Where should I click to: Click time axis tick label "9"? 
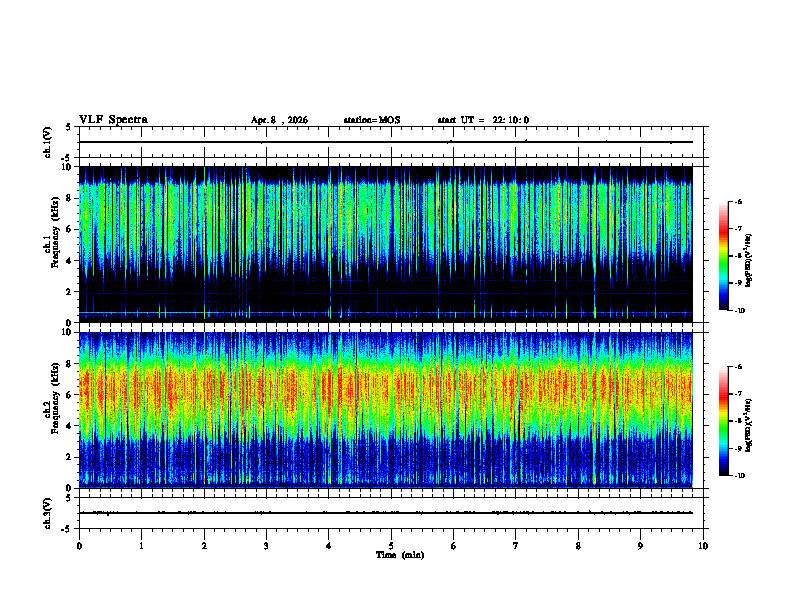coord(640,546)
